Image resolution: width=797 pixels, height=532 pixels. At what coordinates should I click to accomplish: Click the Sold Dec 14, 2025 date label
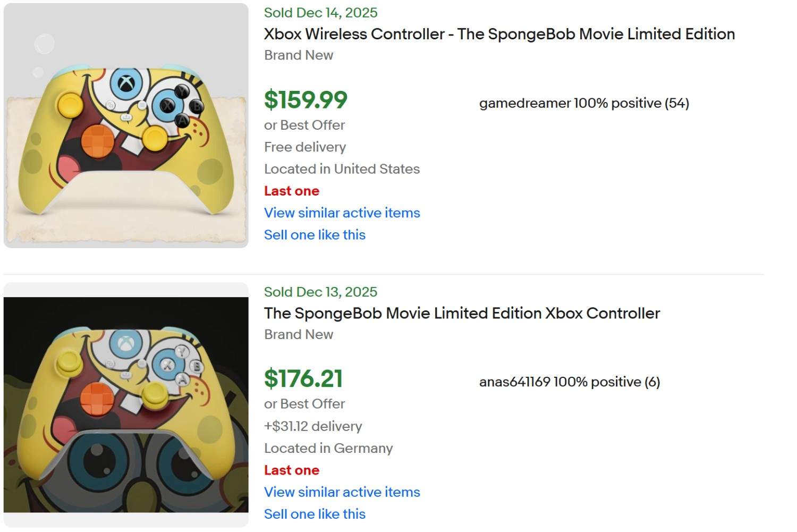pyautogui.click(x=320, y=12)
